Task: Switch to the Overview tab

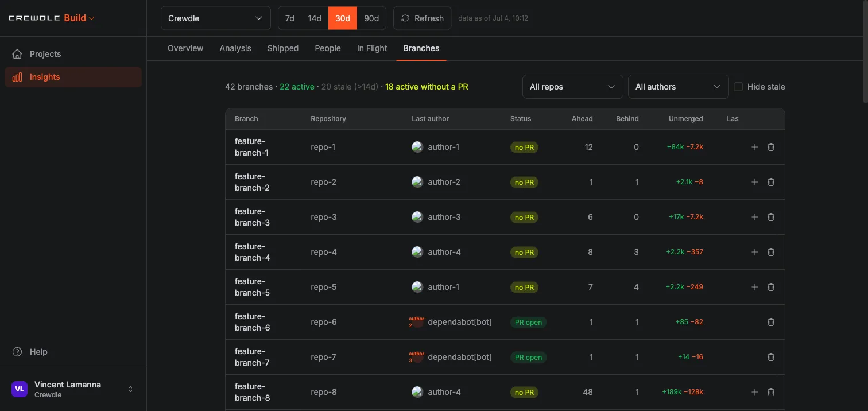Action: pos(185,48)
